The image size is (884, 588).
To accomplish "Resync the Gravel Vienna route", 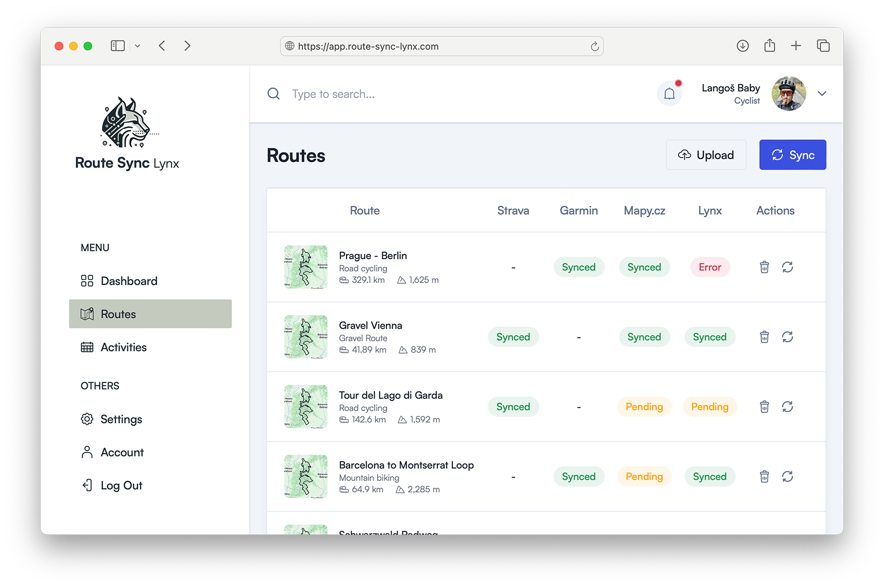I will pyautogui.click(x=787, y=337).
